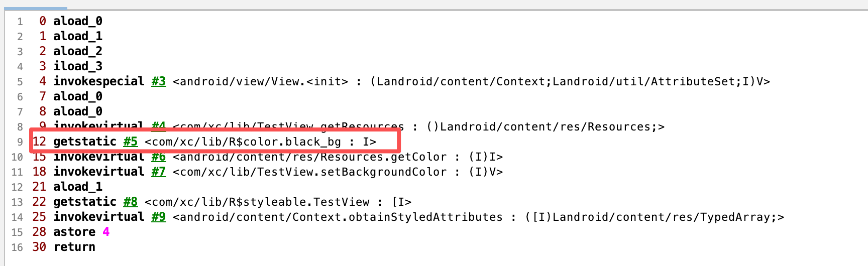Select line number 1 in the gutter
868x266 pixels.
click(20, 22)
